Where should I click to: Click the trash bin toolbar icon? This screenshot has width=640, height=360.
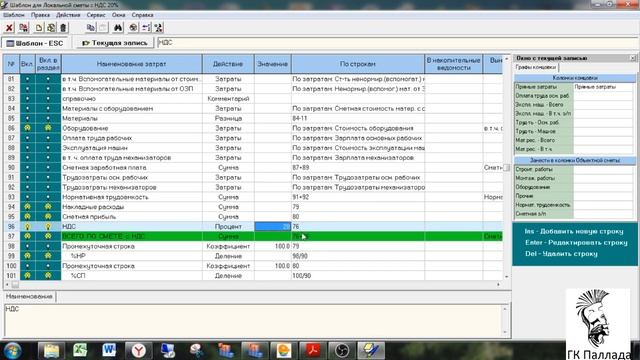click(63, 28)
